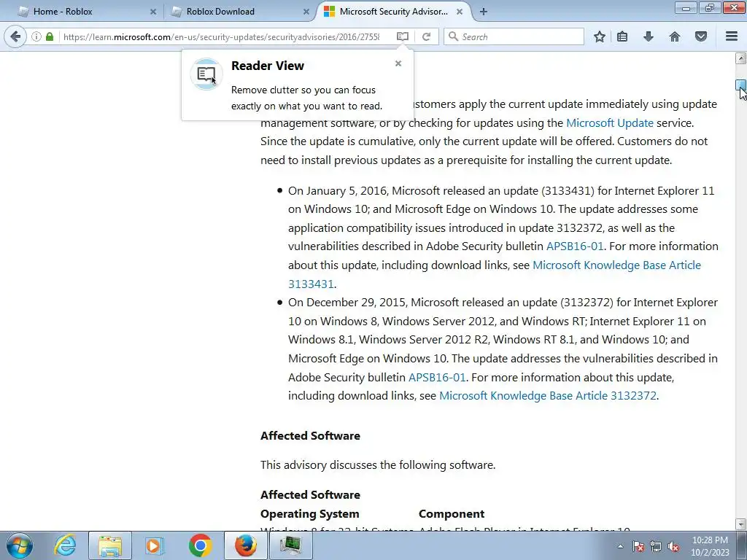Click the muted volume tray icon

[673, 546]
